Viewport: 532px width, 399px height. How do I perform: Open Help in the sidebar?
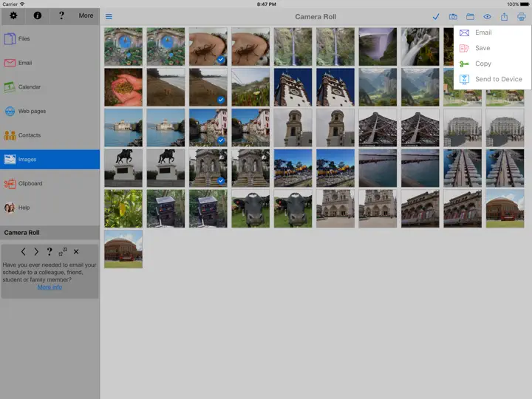click(50, 208)
